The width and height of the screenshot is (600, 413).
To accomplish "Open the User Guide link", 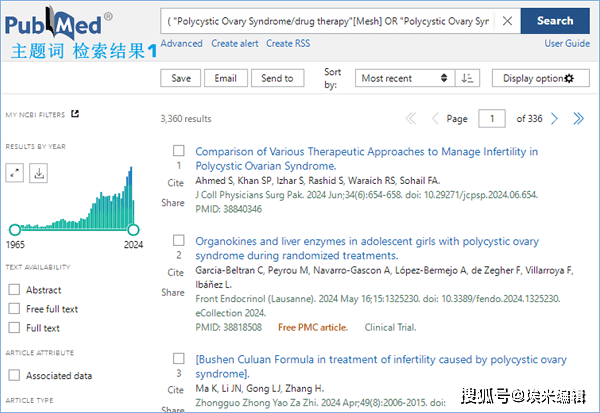I will [x=567, y=44].
